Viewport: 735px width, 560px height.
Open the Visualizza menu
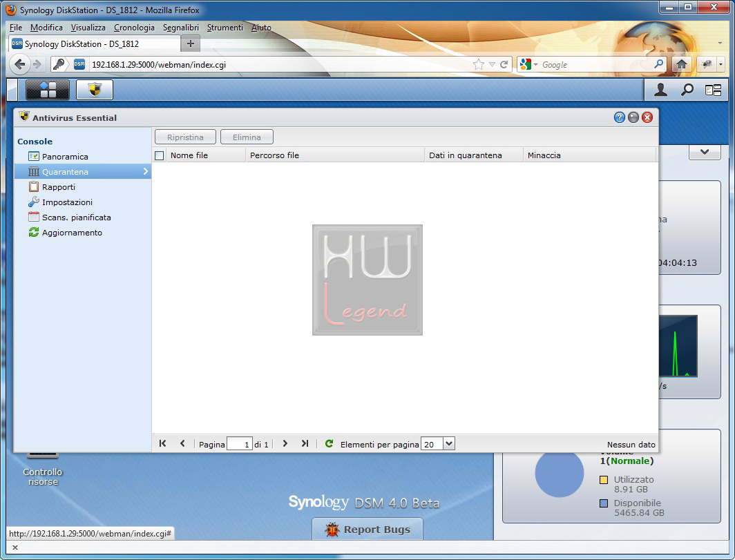coord(88,28)
